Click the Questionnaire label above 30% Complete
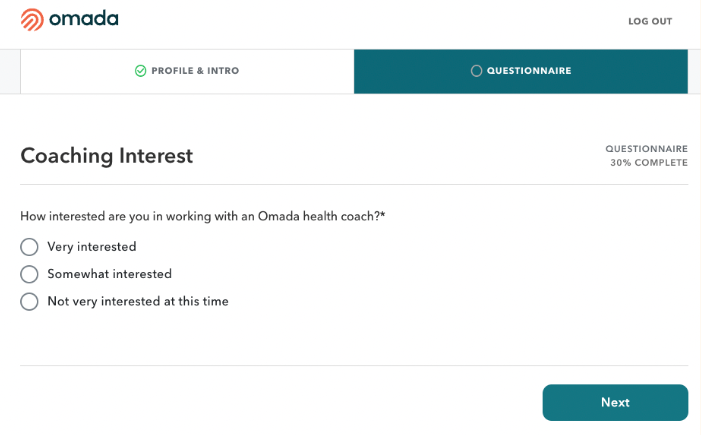701x435 pixels. click(646, 149)
